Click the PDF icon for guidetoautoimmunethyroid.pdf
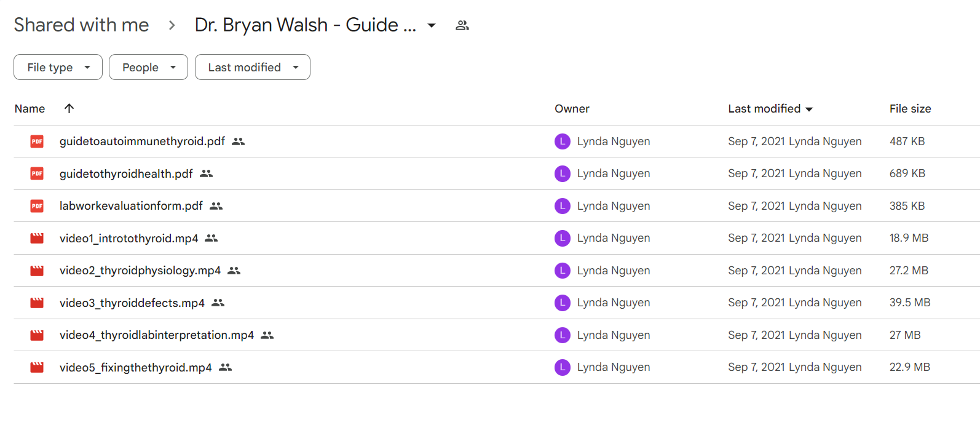 37,141
